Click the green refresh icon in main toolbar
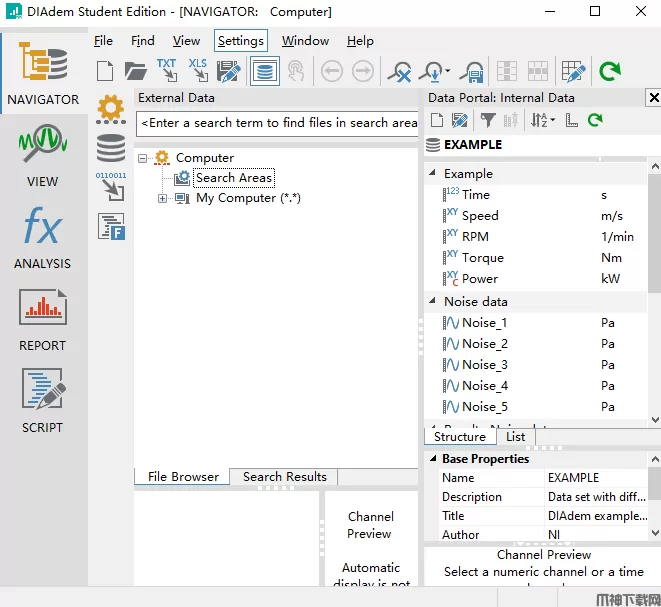 tap(609, 71)
